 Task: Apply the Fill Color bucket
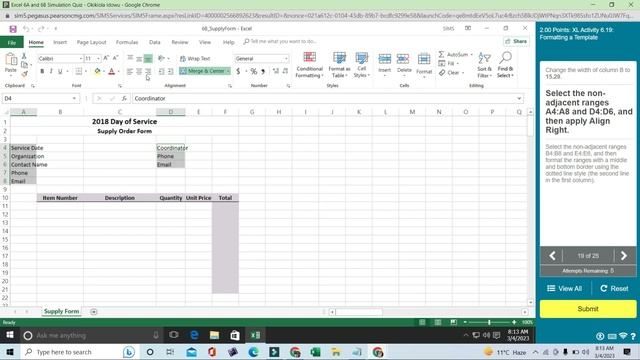97,71
